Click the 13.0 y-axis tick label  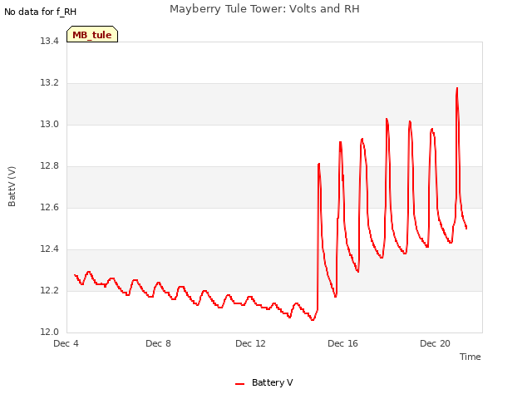coord(50,125)
